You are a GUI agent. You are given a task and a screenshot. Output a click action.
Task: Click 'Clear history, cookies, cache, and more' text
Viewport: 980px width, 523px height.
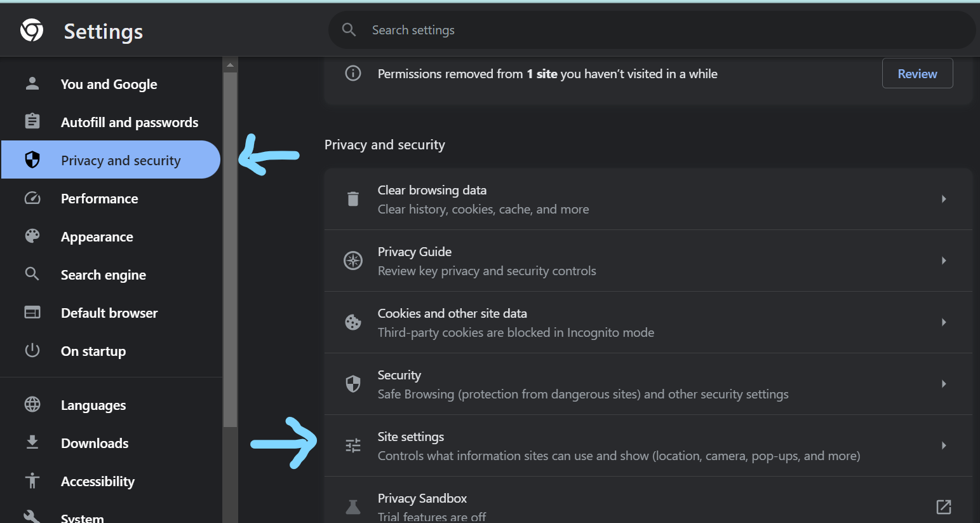pos(483,209)
